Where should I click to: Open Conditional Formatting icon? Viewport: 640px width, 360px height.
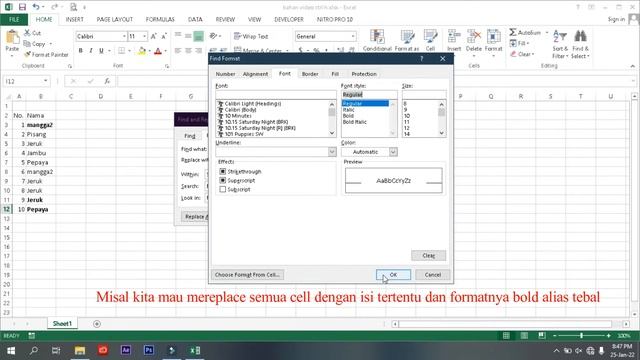(377, 37)
